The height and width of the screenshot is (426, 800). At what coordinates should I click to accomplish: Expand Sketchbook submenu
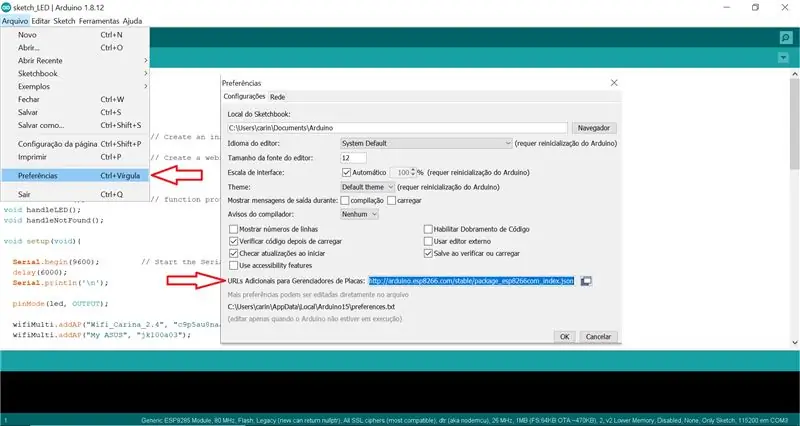pos(74,73)
